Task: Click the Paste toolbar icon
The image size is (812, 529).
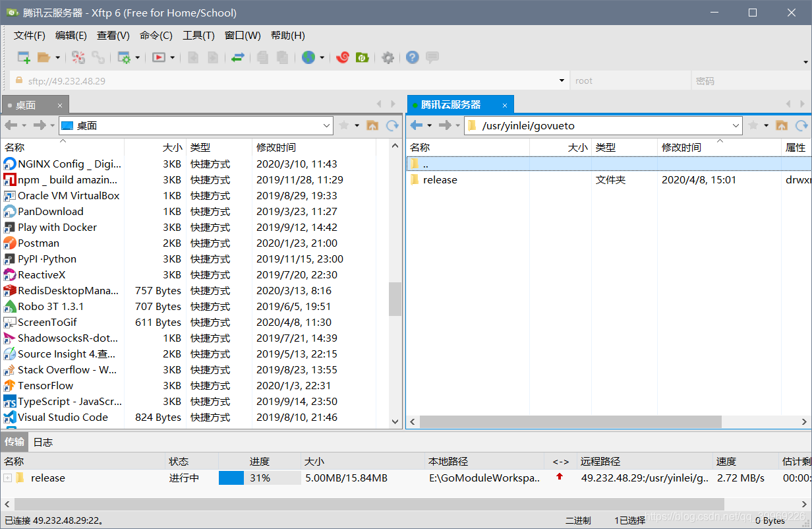Action: tap(282, 57)
